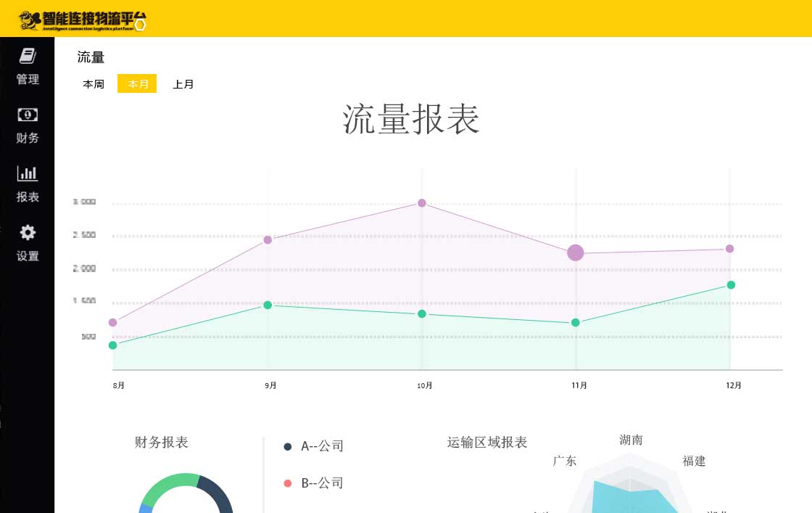
Task: Click the purple data point at 8月
Action: coord(112,323)
